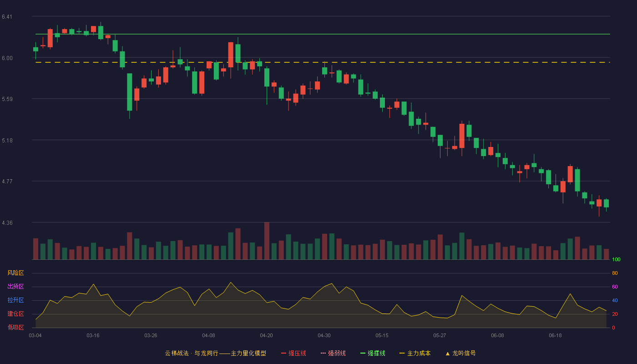Click the 06-08 date label
The image size is (637, 364).
(x=497, y=335)
